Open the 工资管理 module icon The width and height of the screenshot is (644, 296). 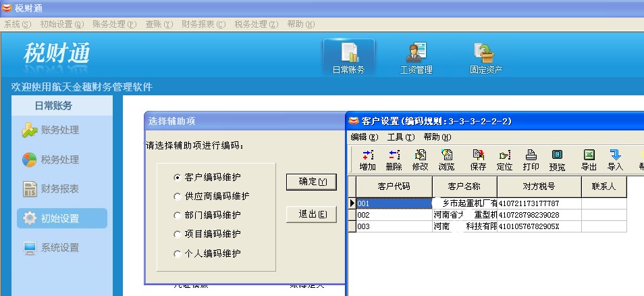416,57
